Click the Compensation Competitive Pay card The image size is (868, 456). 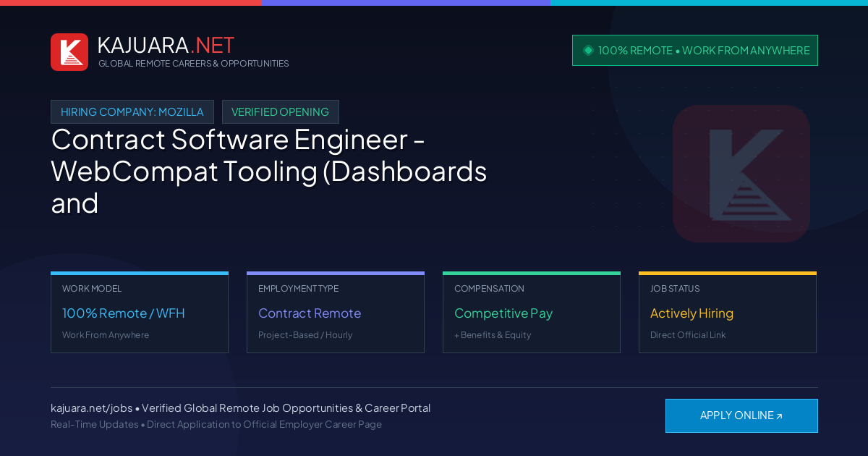tap(532, 313)
